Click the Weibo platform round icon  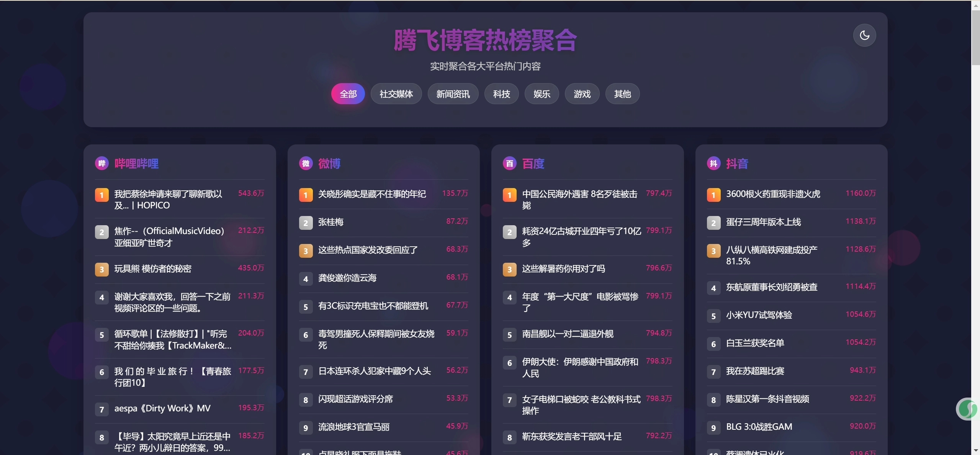point(306,164)
